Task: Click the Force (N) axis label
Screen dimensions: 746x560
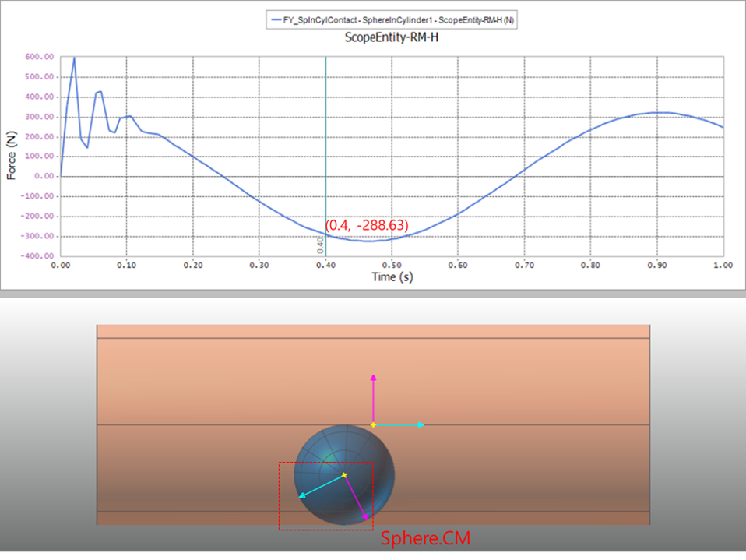Action: click(x=11, y=156)
